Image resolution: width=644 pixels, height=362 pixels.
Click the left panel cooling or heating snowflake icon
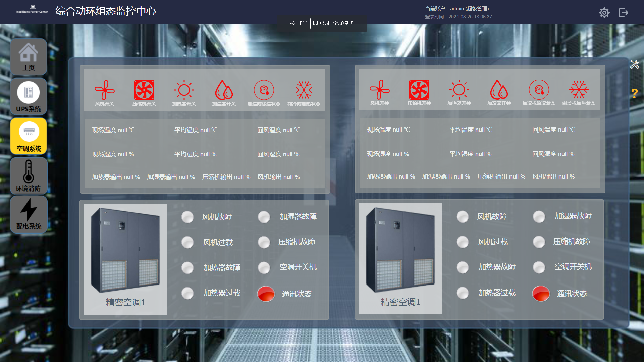[x=304, y=90]
